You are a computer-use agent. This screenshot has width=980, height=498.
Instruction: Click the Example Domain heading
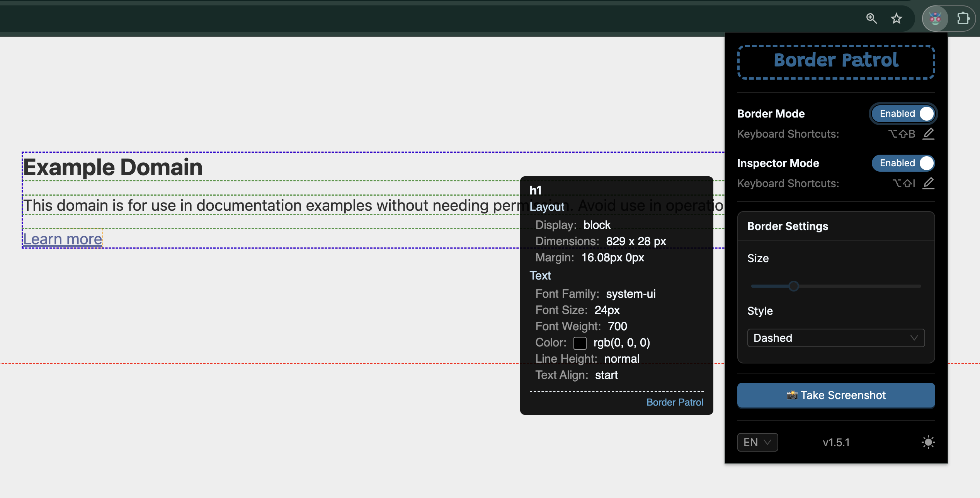(113, 167)
